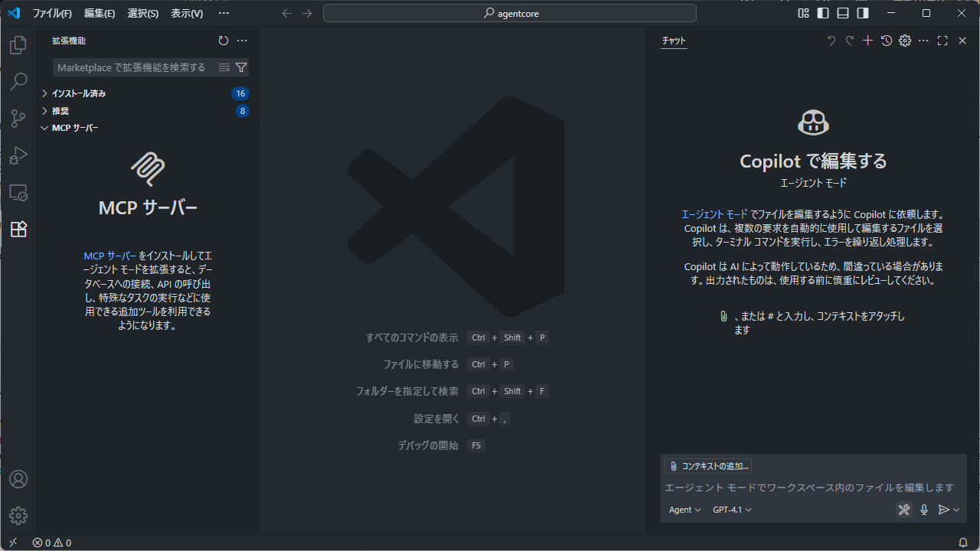980x551 pixels.
Task: Select the Extensions view icon
Action: 18,229
